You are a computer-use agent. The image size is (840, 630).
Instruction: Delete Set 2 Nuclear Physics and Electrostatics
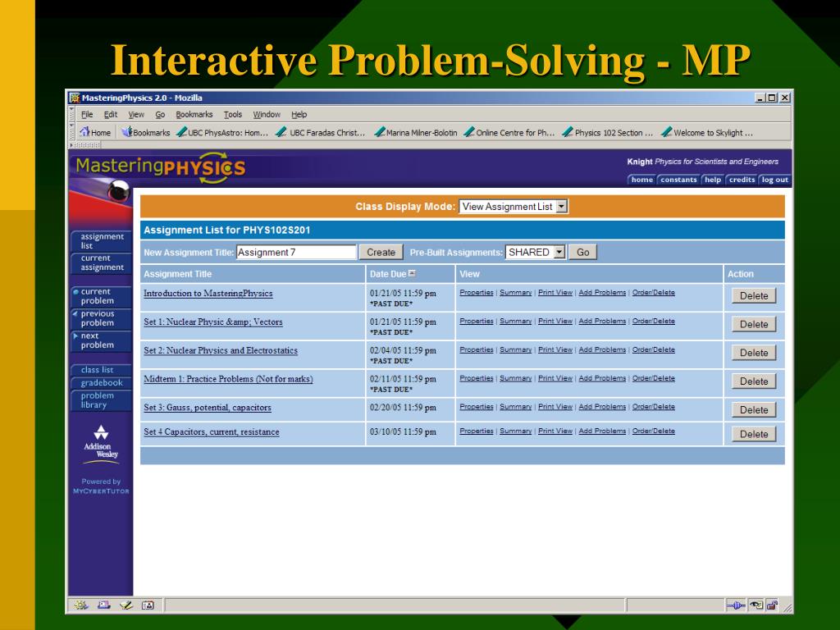(754, 353)
